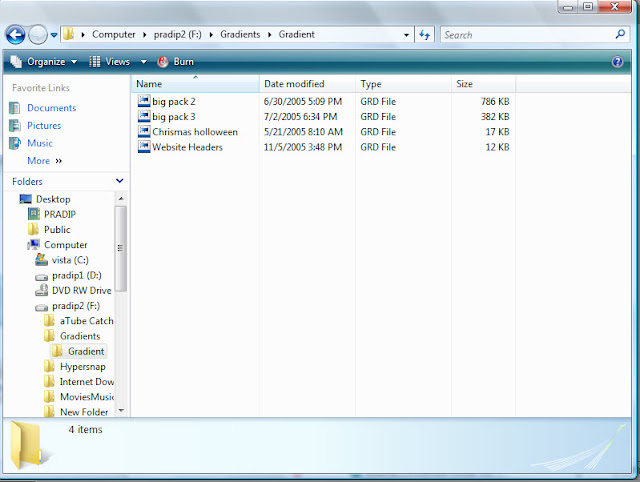
Task: Click the Pictures icon in Favorite Links
Action: [x=15, y=125]
